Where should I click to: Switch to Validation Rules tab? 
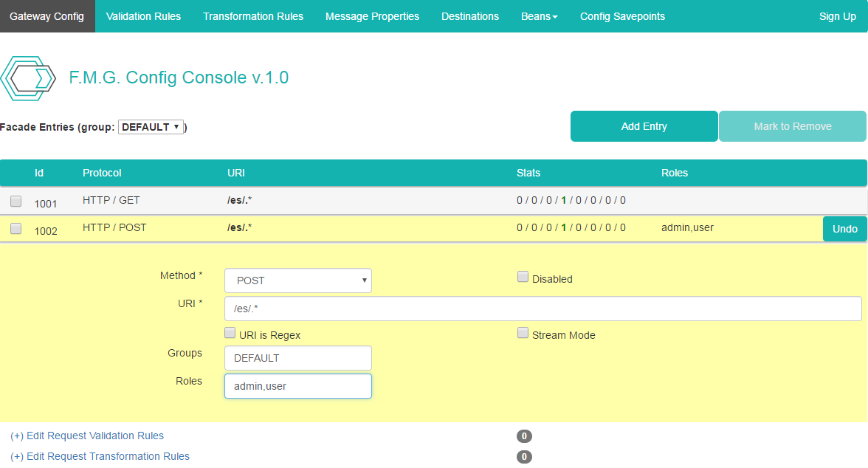click(143, 16)
